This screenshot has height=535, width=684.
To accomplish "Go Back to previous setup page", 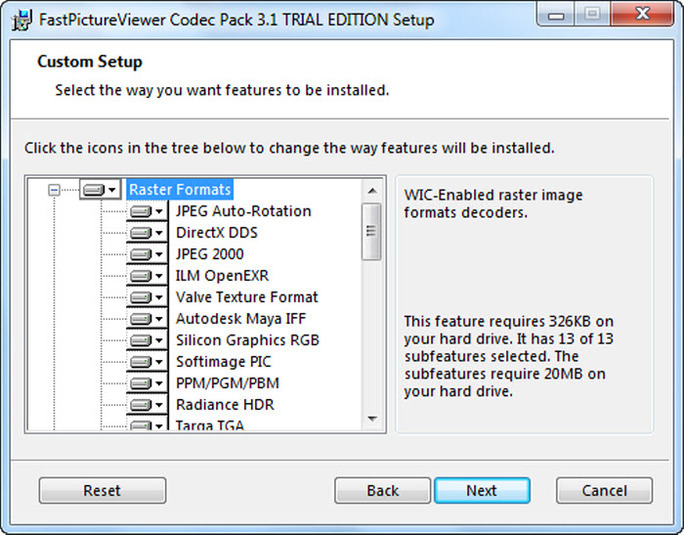I will (383, 490).
